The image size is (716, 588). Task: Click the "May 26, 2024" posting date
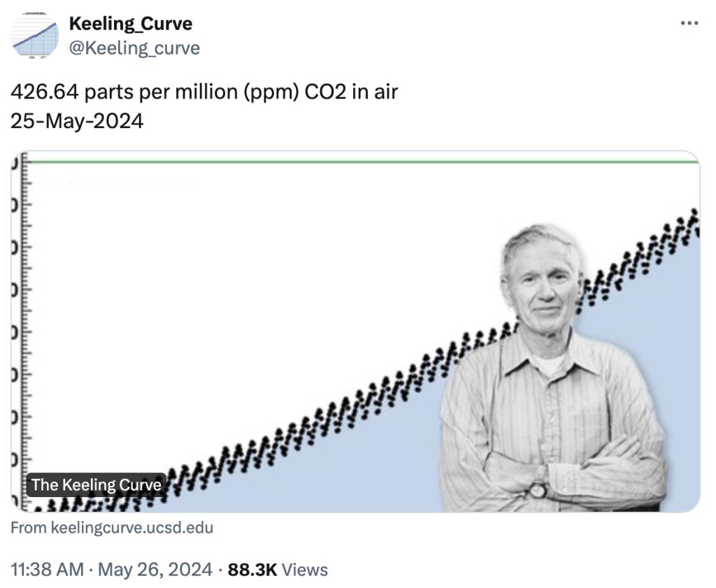coord(155,570)
